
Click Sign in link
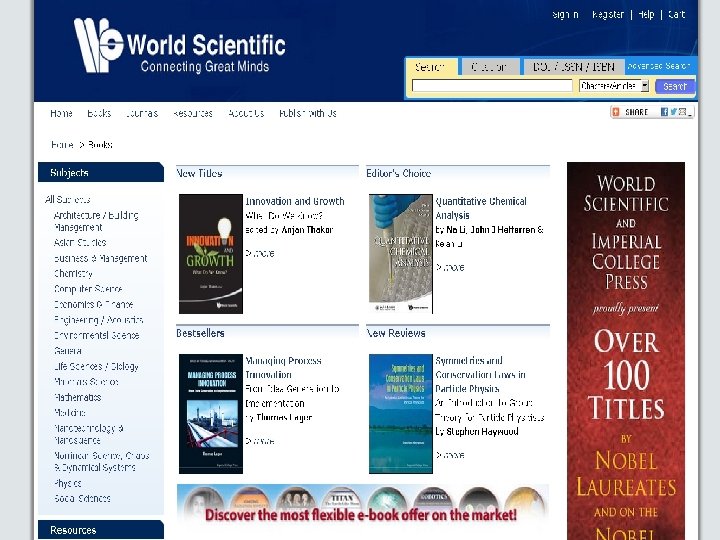click(565, 15)
